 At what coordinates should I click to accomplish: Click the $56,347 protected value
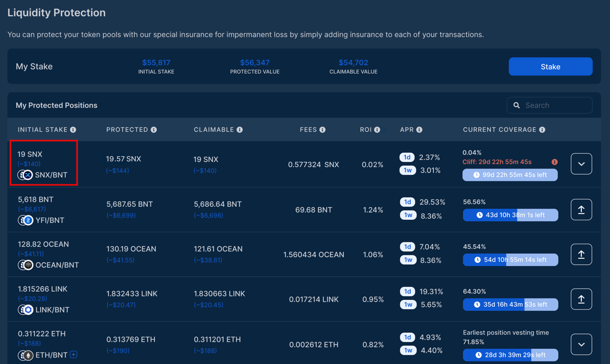[x=255, y=62]
